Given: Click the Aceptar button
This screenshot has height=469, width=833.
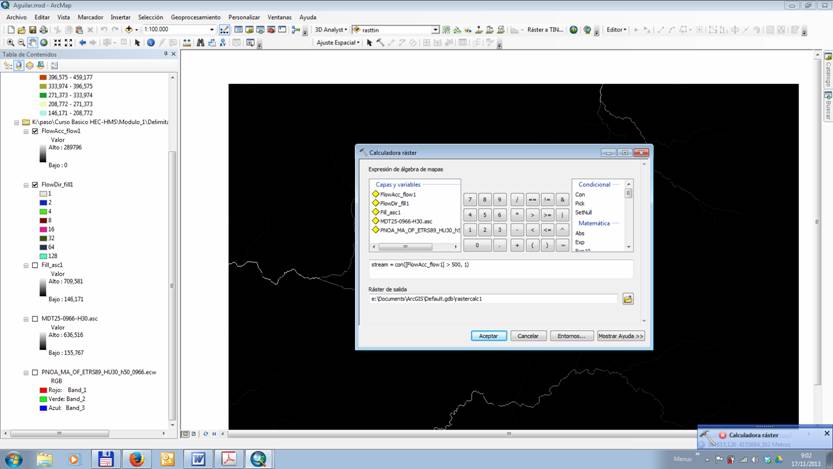Looking at the screenshot, I should pyautogui.click(x=489, y=336).
